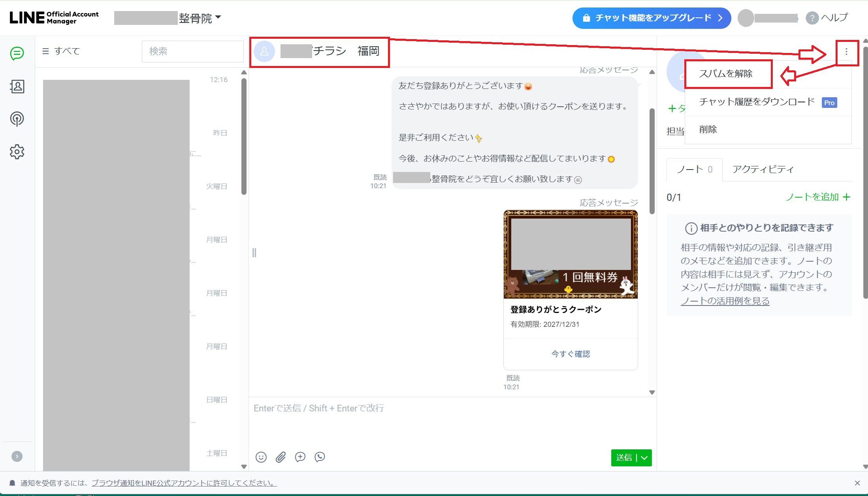Open ノートの活用例を見る link
868x496 pixels.
coord(725,301)
